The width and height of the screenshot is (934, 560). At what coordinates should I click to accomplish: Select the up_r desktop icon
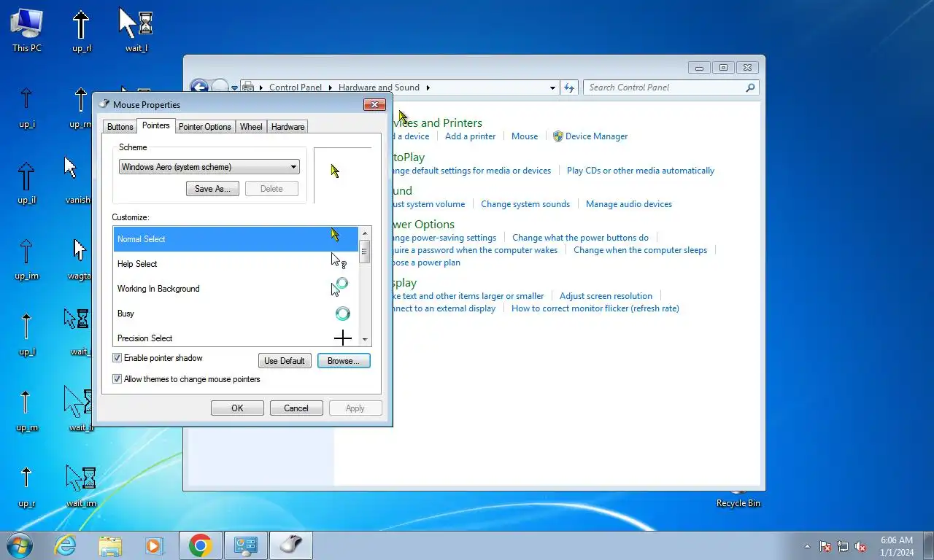click(x=26, y=486)
